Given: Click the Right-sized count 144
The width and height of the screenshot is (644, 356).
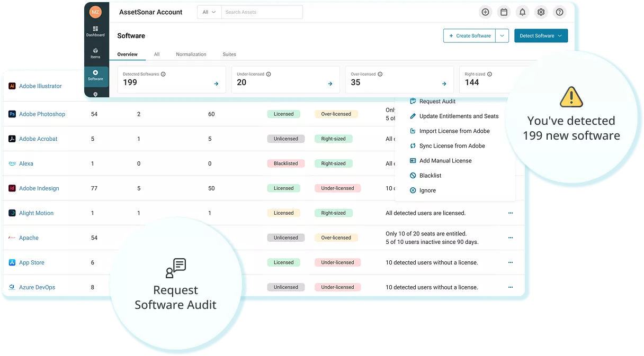Looking at the screenshot, I should [x=472, y=83].
